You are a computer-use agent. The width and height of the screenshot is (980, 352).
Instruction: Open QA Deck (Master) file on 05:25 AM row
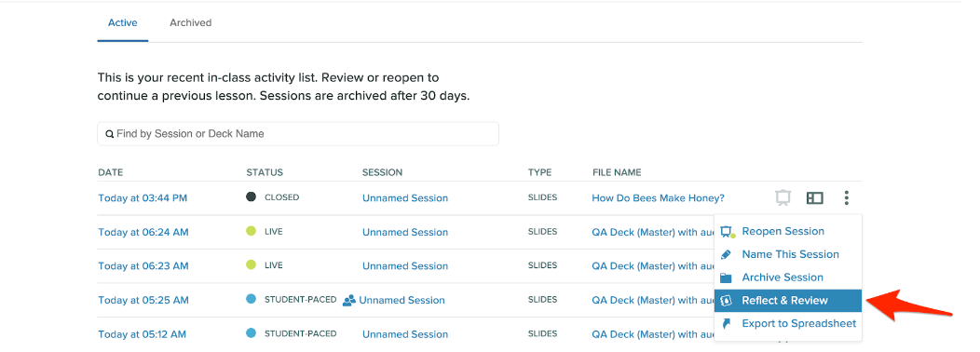pos(653,300)
